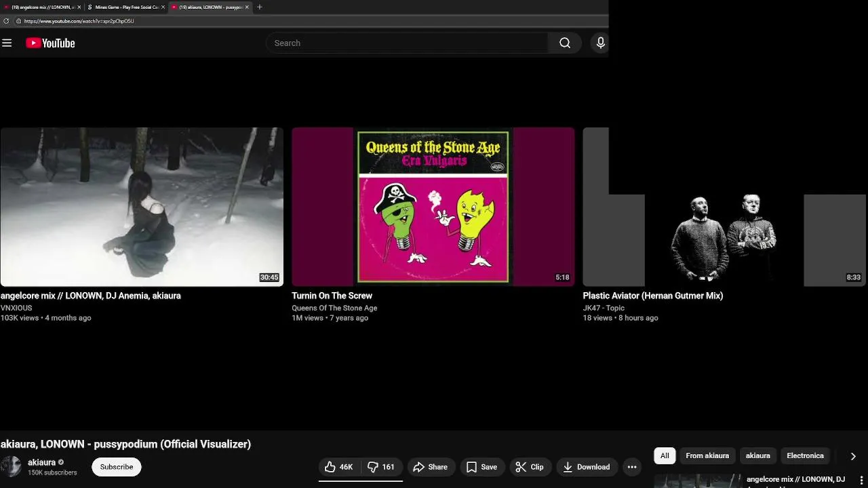This screenshot has width=868, height=488.
Task: Play the Era Vulgaris album thumbnail
Action: click(x=433, y=207)
